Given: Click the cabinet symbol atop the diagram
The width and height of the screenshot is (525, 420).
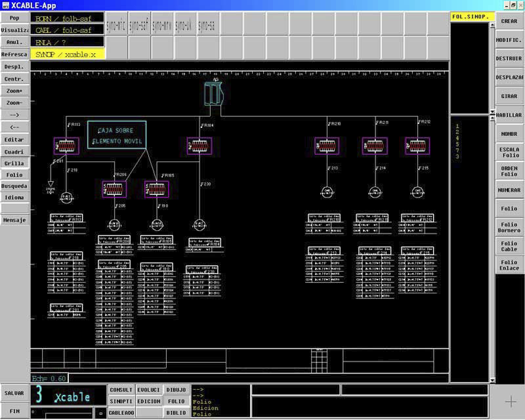Looking at the screenshot, I should click(213, 94).
